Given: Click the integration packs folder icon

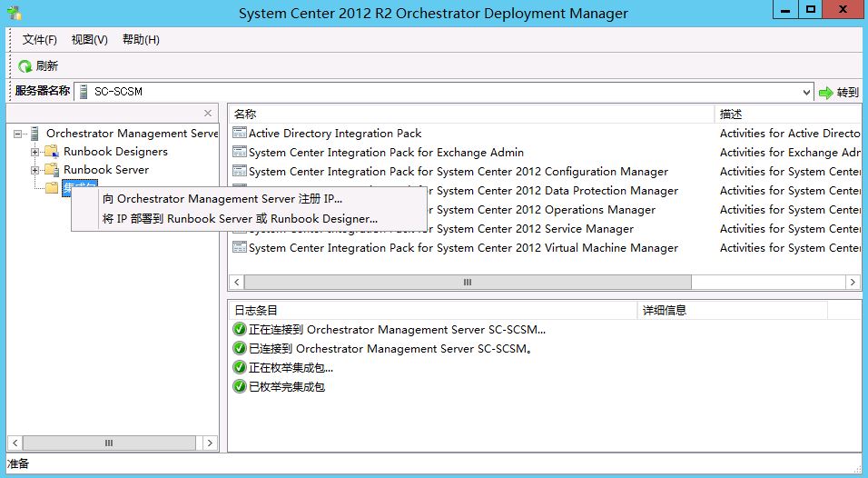Looking at the screenshot, I should [52, 188].
